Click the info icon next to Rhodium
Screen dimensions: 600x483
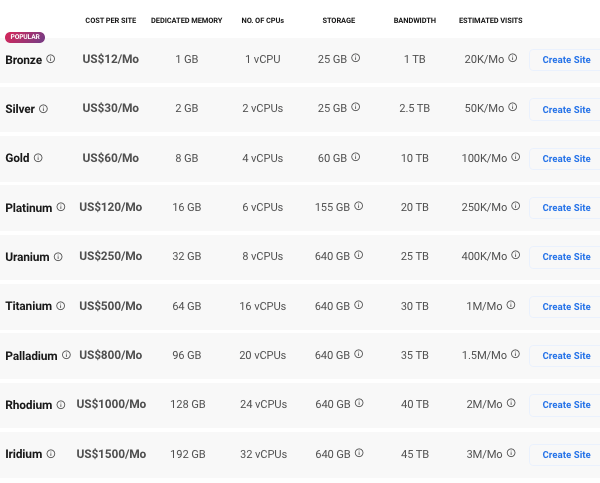[61, 405]
